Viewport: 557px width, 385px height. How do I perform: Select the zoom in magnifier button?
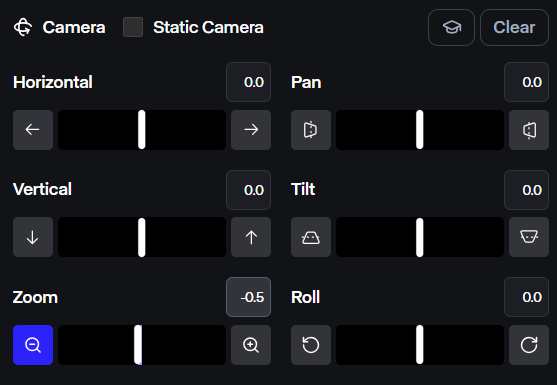pos(251,345)
